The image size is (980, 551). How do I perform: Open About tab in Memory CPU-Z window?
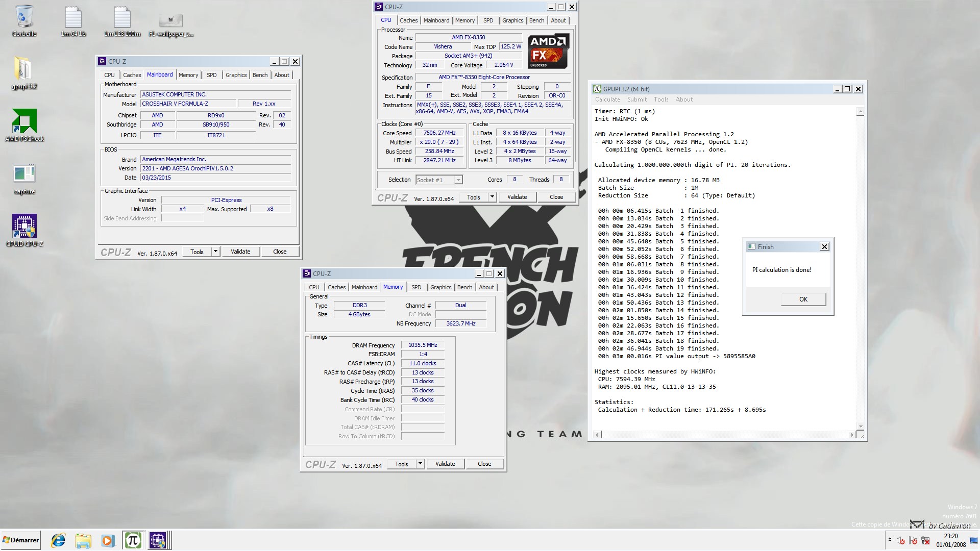[486, 287]
